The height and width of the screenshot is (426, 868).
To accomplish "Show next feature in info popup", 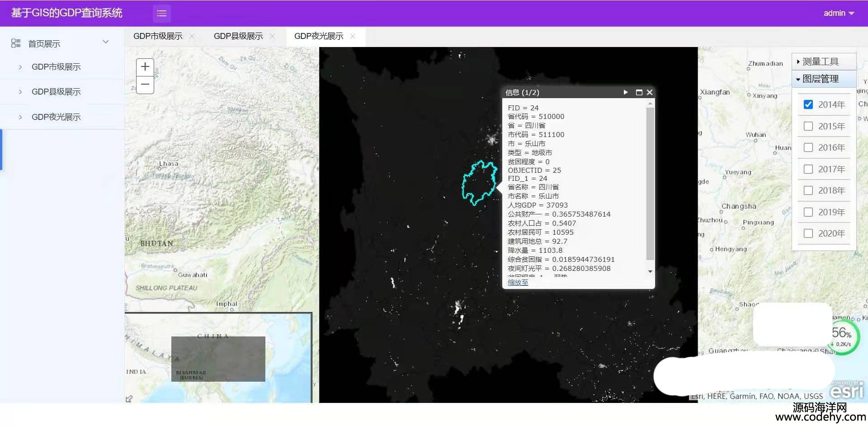I will 626,92.
